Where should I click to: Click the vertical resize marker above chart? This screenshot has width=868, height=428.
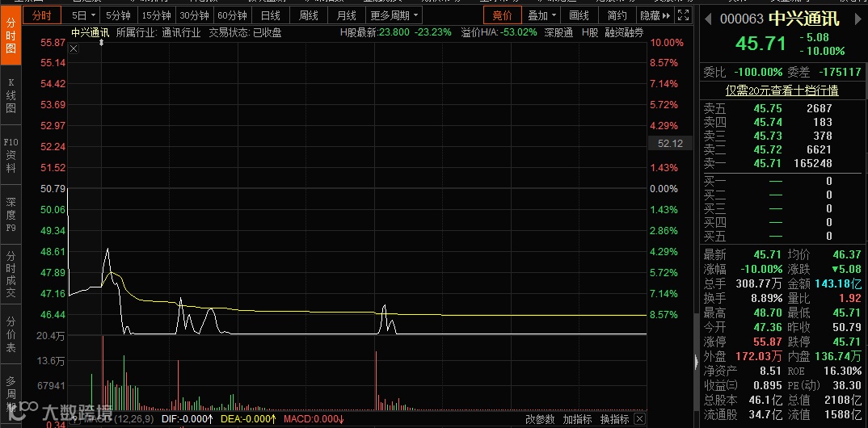click(x=101, y=42)
